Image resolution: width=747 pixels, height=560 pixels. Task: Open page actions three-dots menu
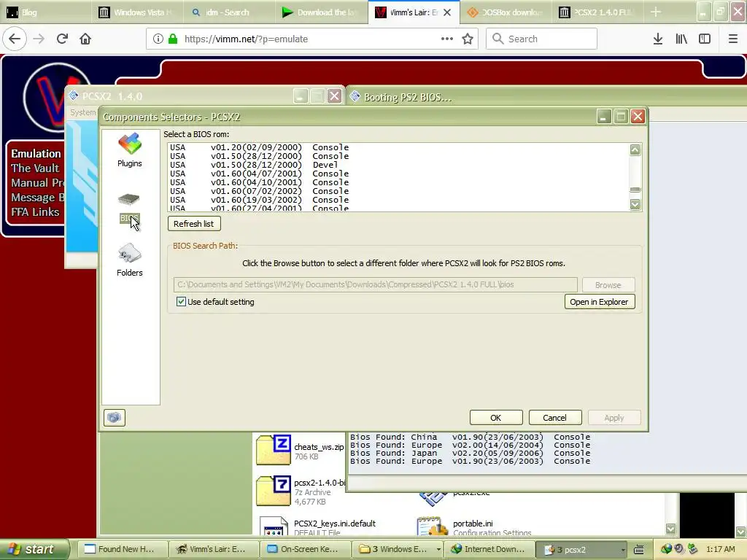(x=447, y=39)
